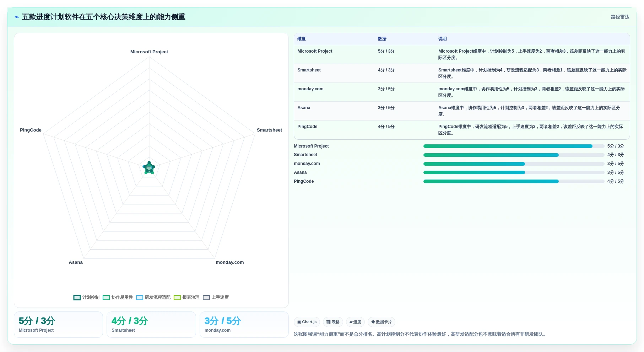
Task: Click the 5分 / 3分 cell in Microsoft Project table row
Action: tap(386, 51)
